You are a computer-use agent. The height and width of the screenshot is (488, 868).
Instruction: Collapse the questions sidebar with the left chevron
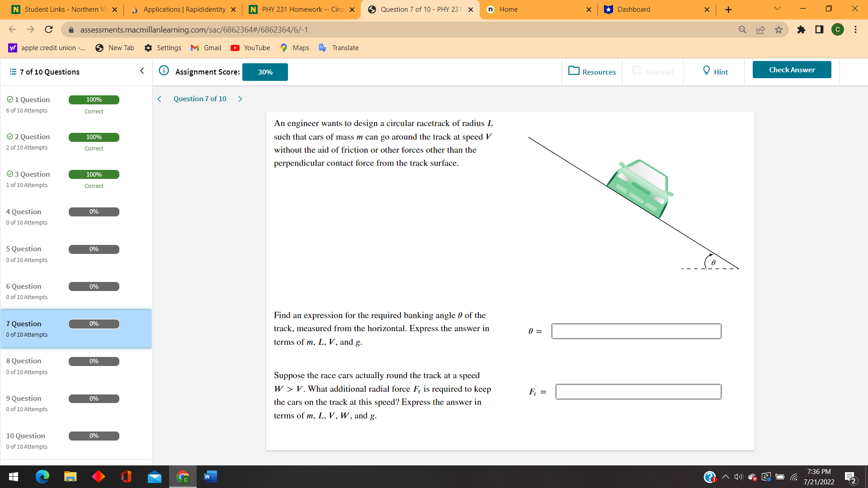[142, 71]
